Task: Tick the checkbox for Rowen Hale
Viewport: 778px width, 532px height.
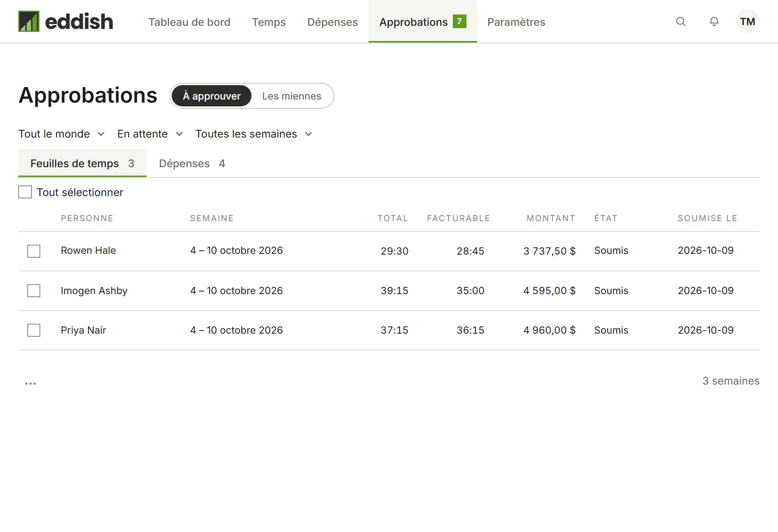Action: click(x=34, y=251)
